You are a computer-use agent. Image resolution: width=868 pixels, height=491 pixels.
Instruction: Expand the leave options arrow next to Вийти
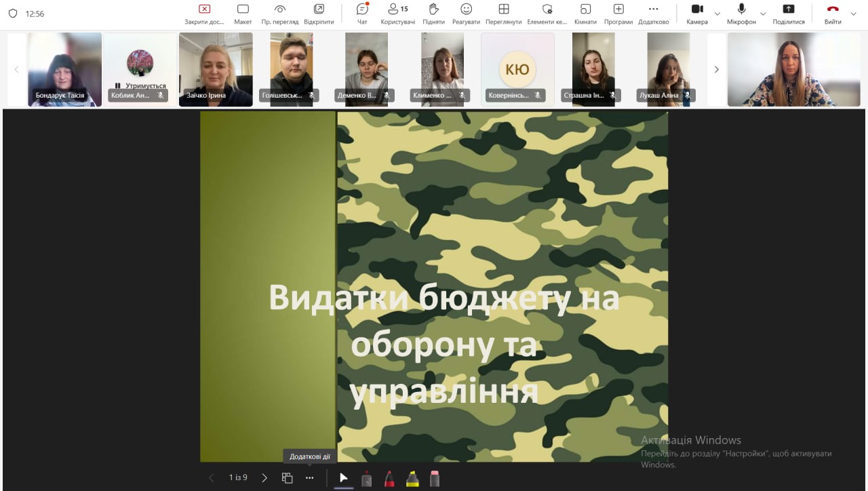pos(854,14)
